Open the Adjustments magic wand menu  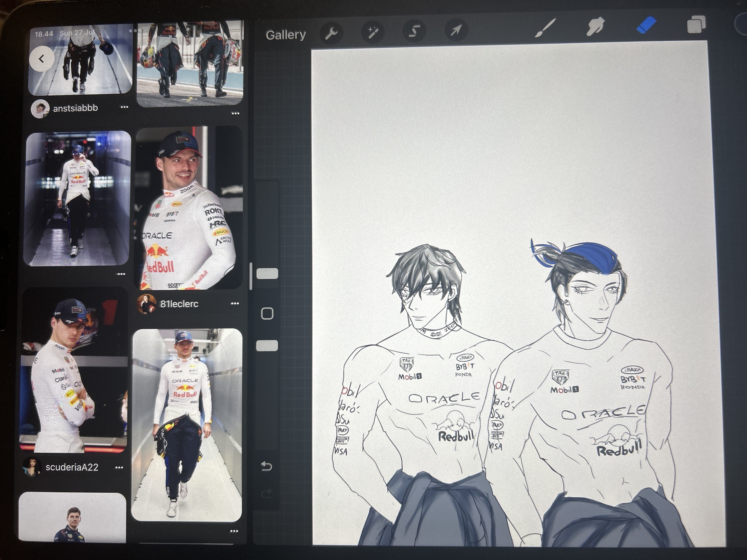click(x=373, y=32)
